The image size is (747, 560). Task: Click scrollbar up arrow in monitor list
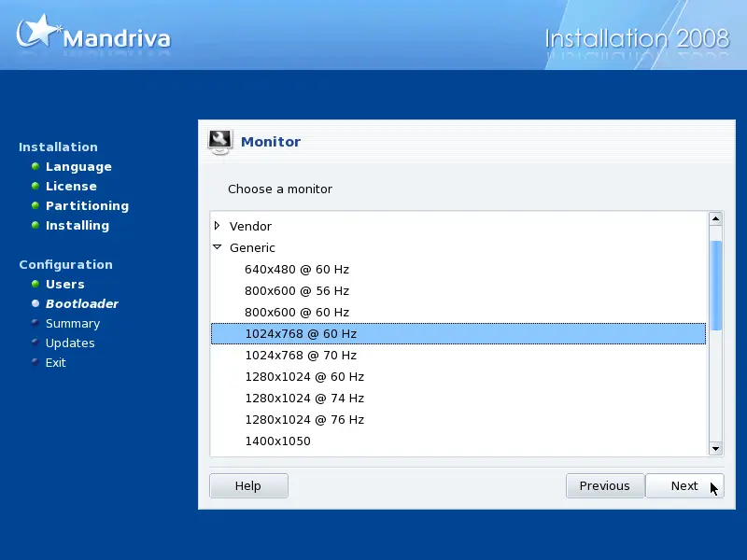(715, 219)
